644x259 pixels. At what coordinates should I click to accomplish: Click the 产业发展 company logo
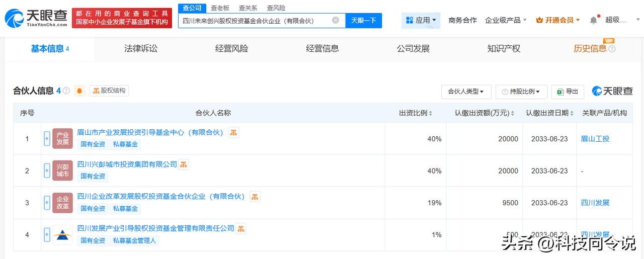(62, 138)
